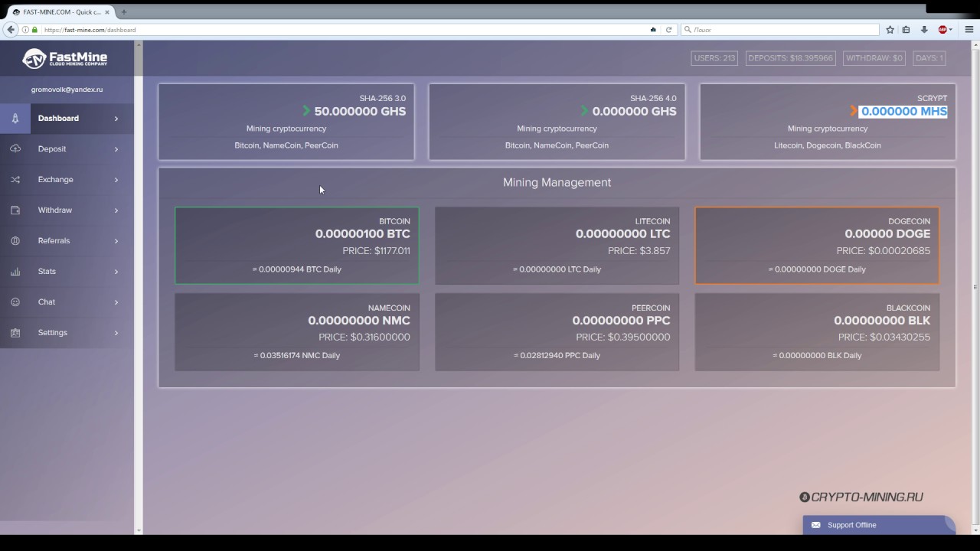Open the Firefox hamburger menu
This screenshot has height=551, width=980.
tap(969, 30)
